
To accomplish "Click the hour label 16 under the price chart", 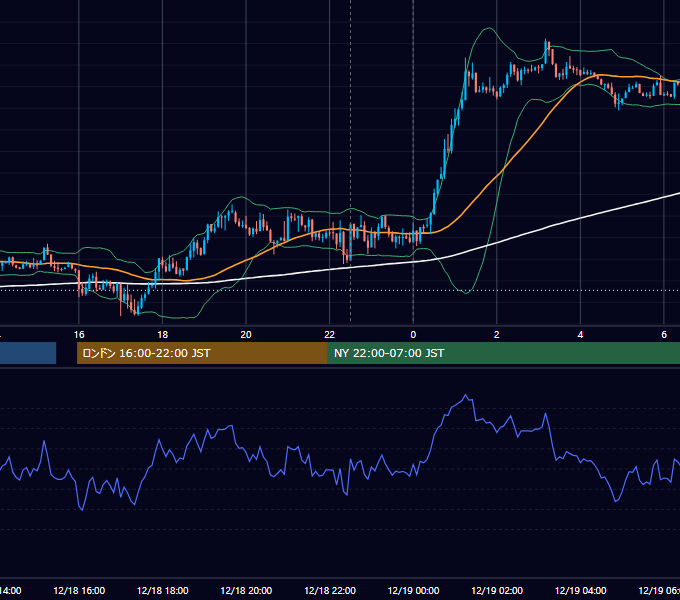I will 79,335.
